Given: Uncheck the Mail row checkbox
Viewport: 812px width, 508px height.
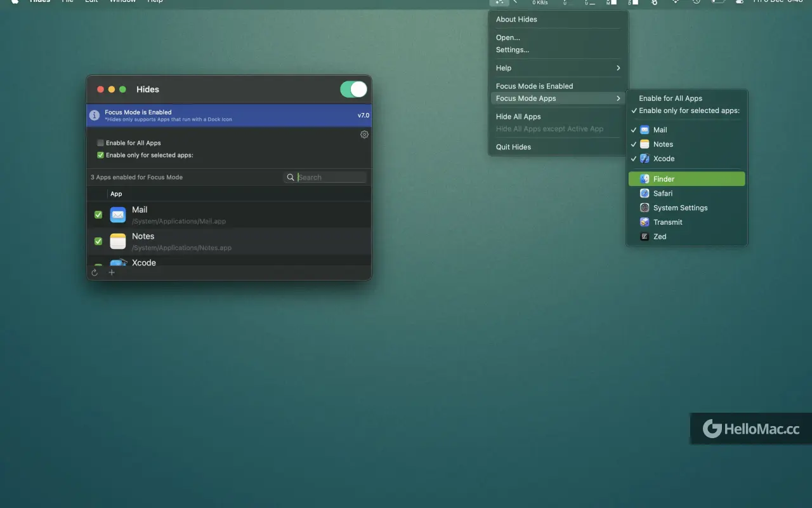Looking at the screenshot, I should tap(98, 215).
